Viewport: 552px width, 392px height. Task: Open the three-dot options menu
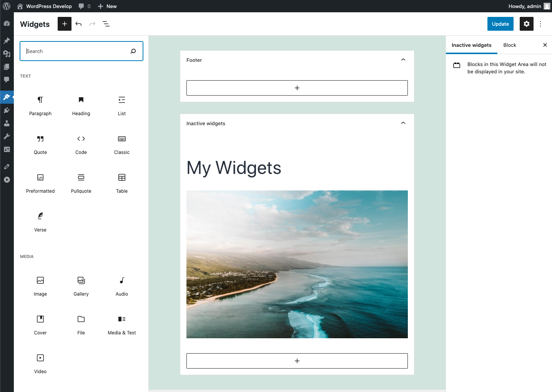540,24
